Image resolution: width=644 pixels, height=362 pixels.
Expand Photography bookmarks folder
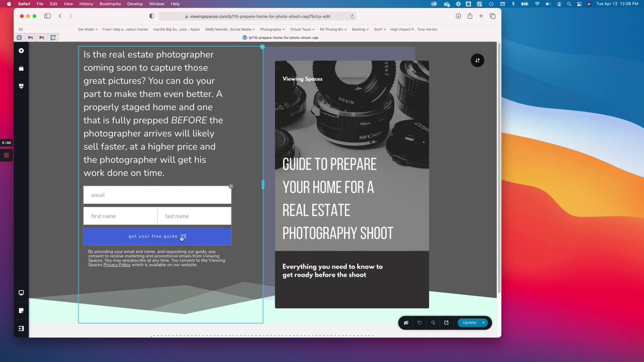click(272, 29)
